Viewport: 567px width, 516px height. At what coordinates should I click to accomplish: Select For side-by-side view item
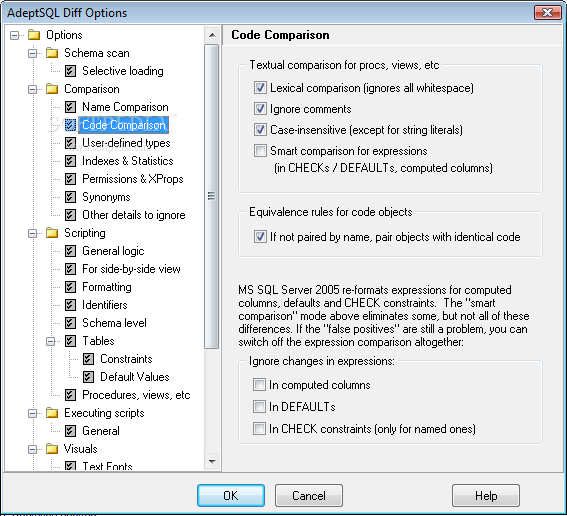[131, 269]
